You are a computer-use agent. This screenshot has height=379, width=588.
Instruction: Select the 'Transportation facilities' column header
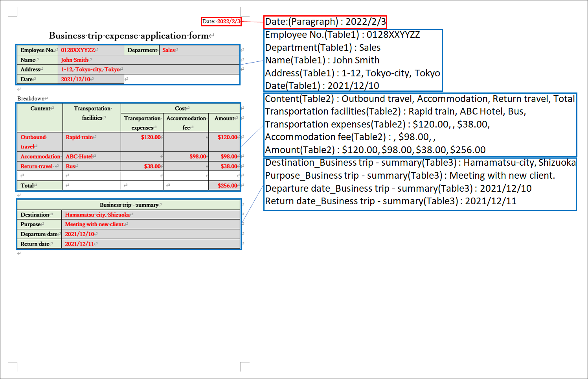(x=92, y=118)
